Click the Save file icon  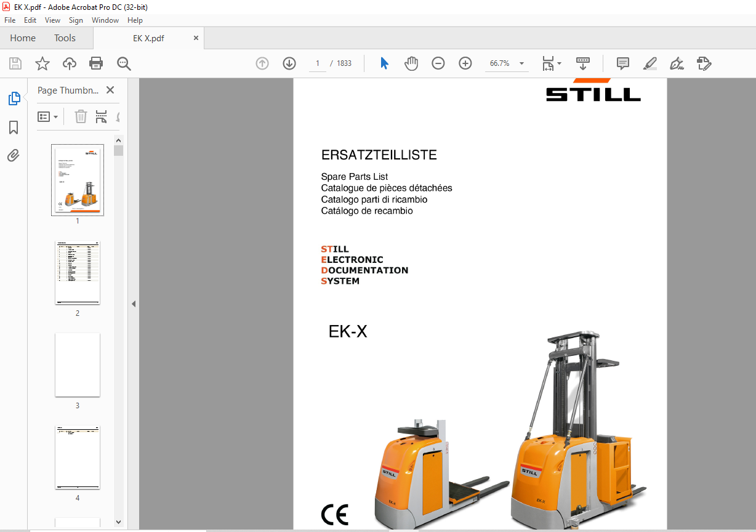pos(15,63)
